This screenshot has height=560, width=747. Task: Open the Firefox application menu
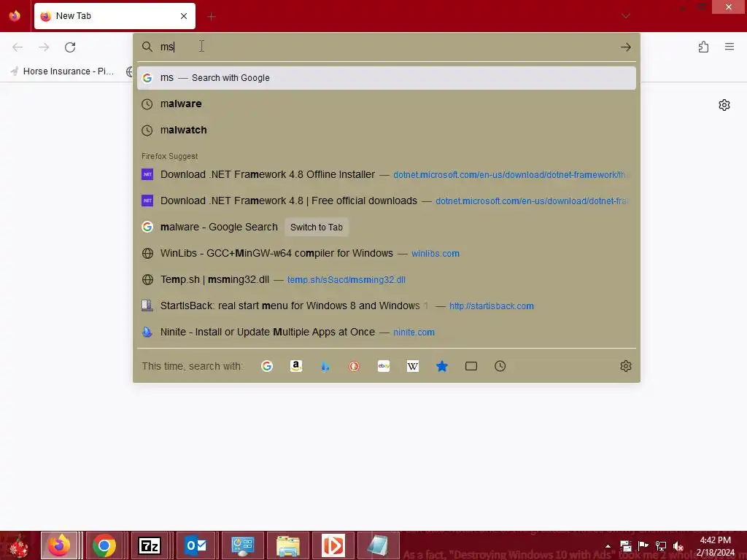point(729,47)
